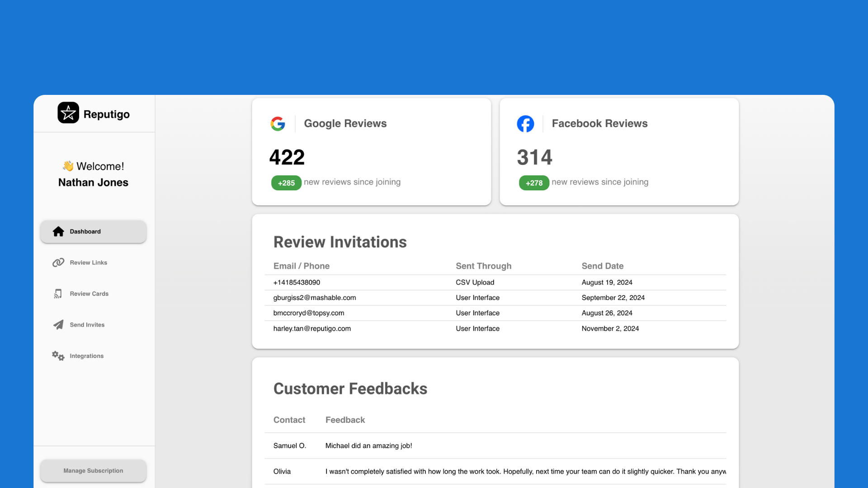Click the August 26, 2024 date
This screenshot has width=868, height=488.
(607, 313)
